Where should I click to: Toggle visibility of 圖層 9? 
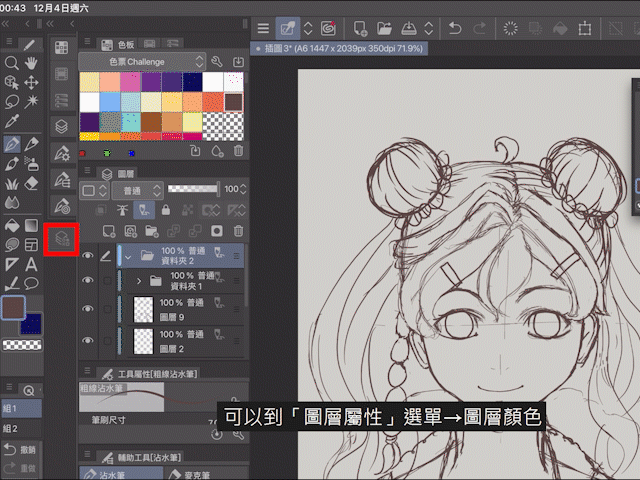pyautogui.click(x=87, y=309)
